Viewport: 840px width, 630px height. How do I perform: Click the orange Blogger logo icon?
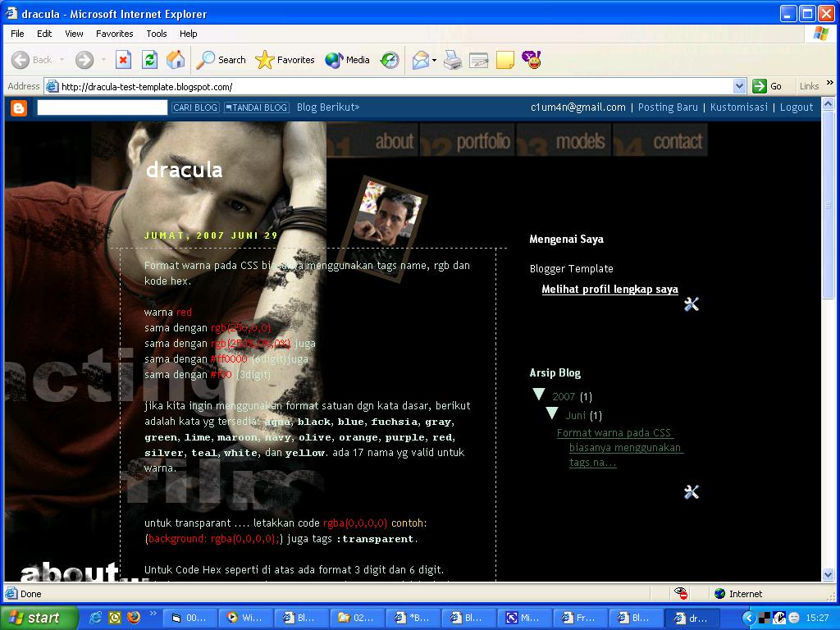(19, 108)
